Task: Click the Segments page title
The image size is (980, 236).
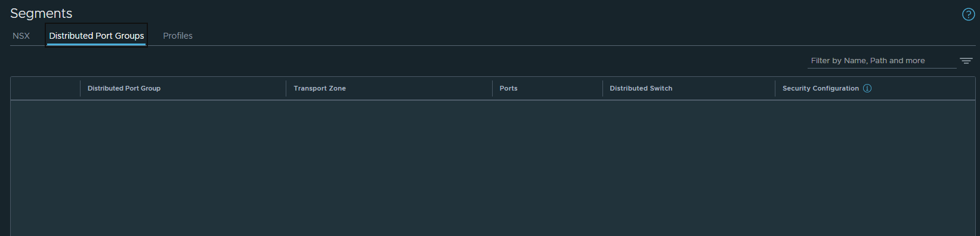Action: click(x=41, y=13)
